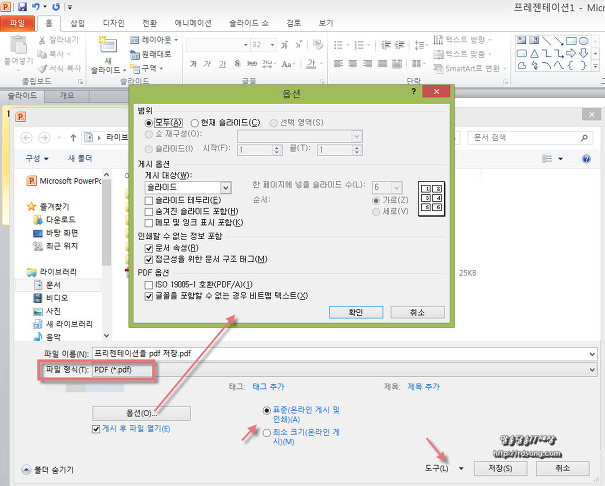Click the OK (확인) button in options dialog
Image resolution: width=605 pixels, height=486 pixels.
point(355,312)
